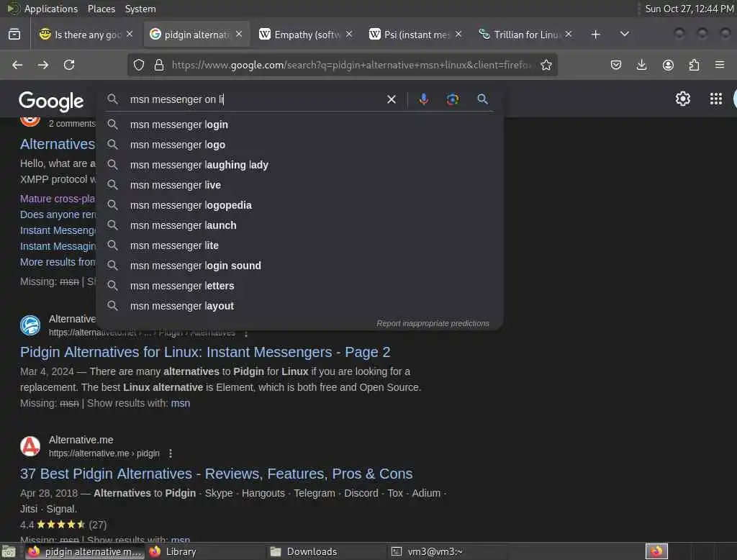Close the 'Is there any goo' tab
The height and width of the screenshot is (560, 737).
[x=130, y=34]
